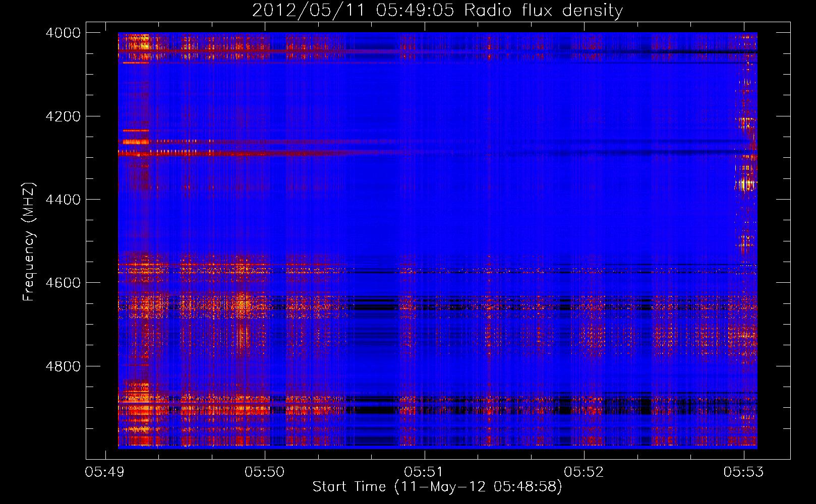The image size is (816, 504).
Task: Click the 05:52 time tick label
Action: point(584,472)
